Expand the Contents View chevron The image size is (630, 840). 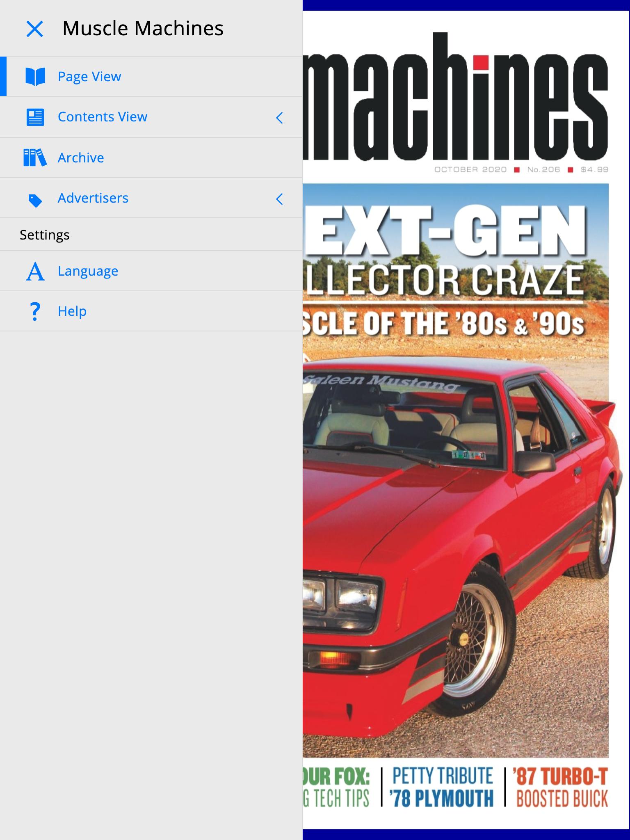point(280,118)
